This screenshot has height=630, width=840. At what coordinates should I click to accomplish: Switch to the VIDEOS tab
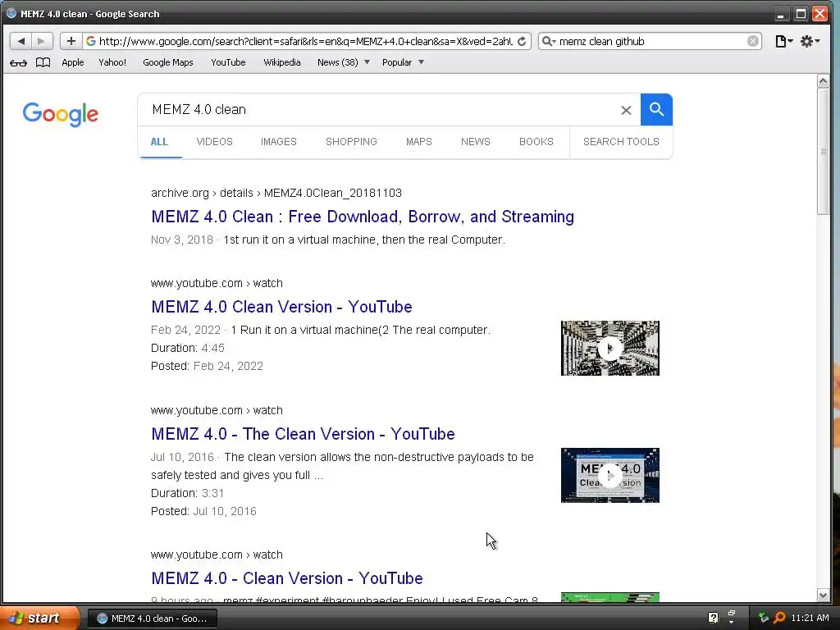214,142
